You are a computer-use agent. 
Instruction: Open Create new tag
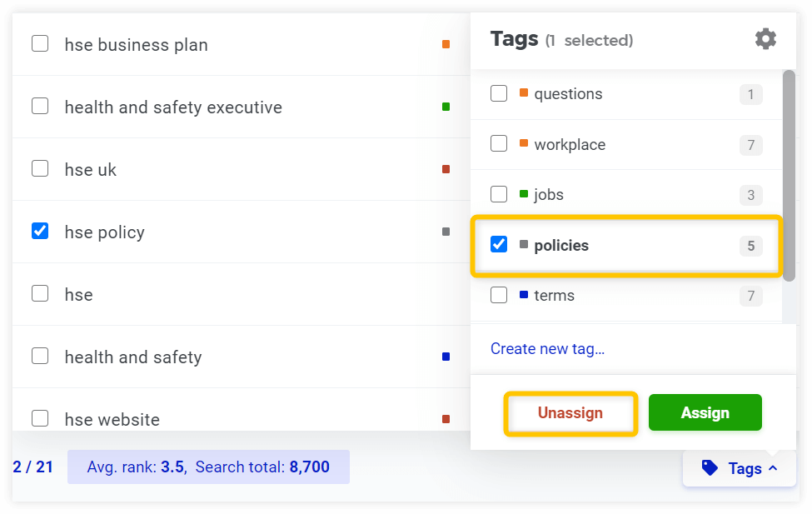coord(547,348)
